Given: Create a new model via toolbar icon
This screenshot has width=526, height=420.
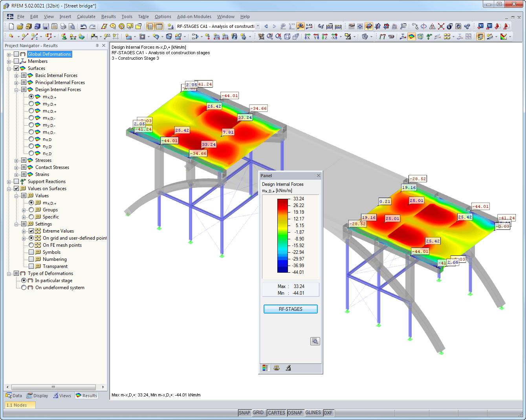Looking at the screenshot, I should (11, 26).
